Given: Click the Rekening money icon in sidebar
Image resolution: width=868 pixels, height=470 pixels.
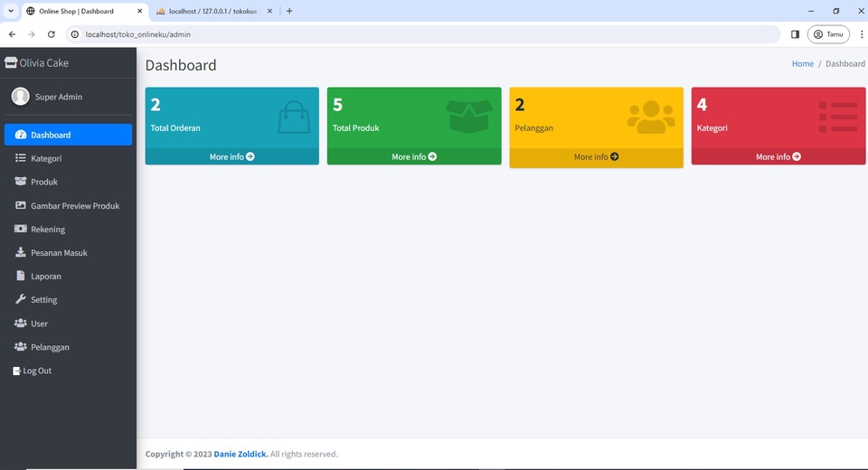Looking at the screenshot, I should [x=21, y=229].
